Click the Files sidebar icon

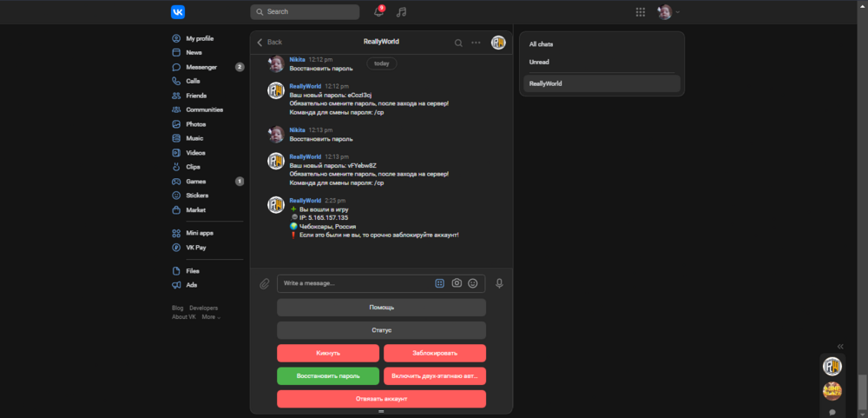(176, 271)
